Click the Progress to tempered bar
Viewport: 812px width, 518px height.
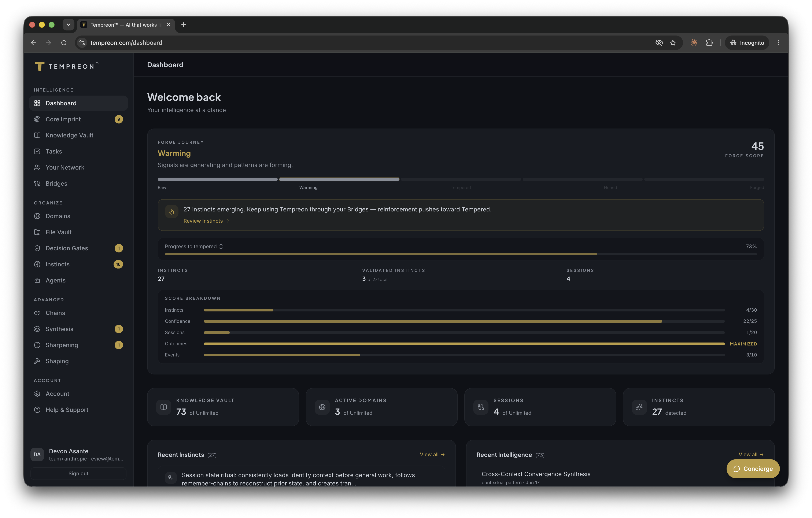(x=461, y=254)
